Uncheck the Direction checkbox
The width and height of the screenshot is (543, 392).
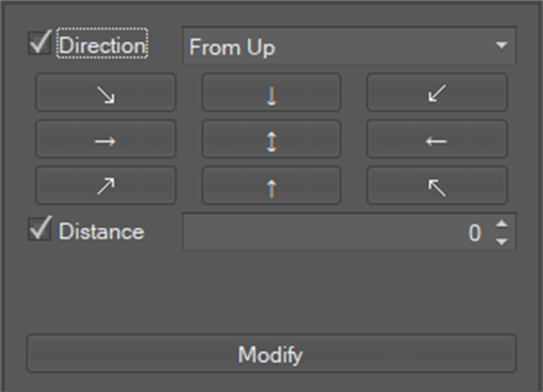[x=39, y=43]
